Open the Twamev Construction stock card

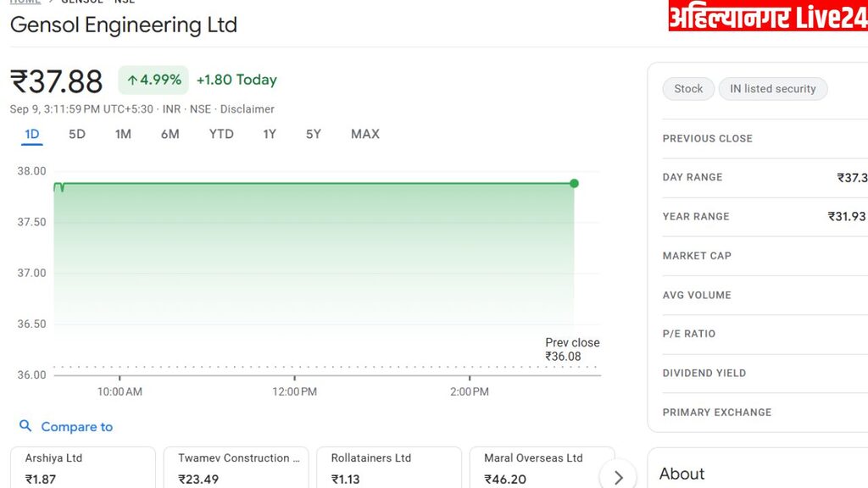point(236,468)
